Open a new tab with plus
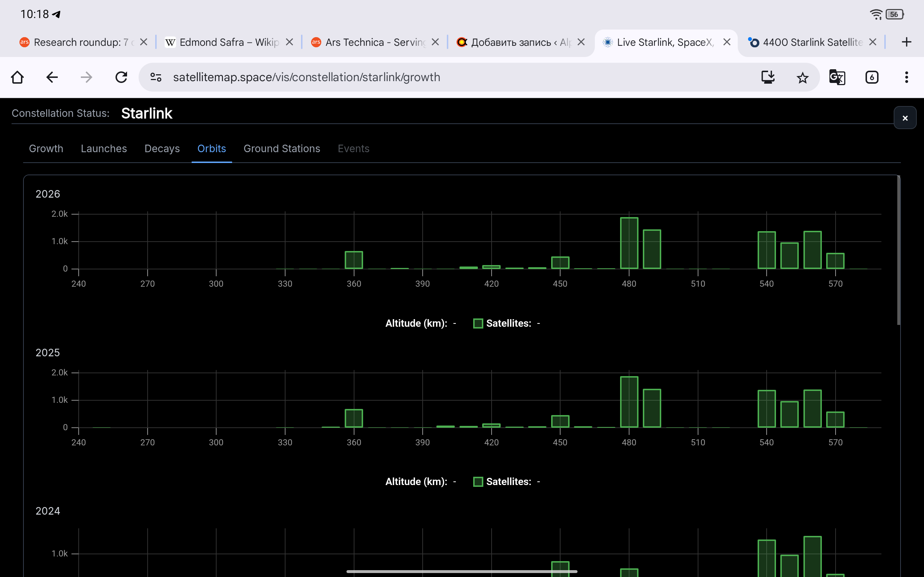This screenshot has height=577, width=924. [x=906, y=42]
